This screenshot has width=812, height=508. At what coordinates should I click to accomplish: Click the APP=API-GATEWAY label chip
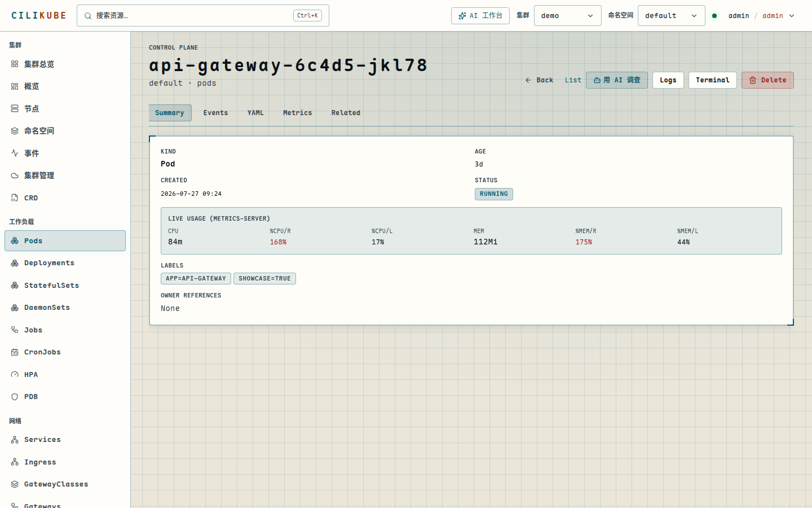click(x=196, y=279)
